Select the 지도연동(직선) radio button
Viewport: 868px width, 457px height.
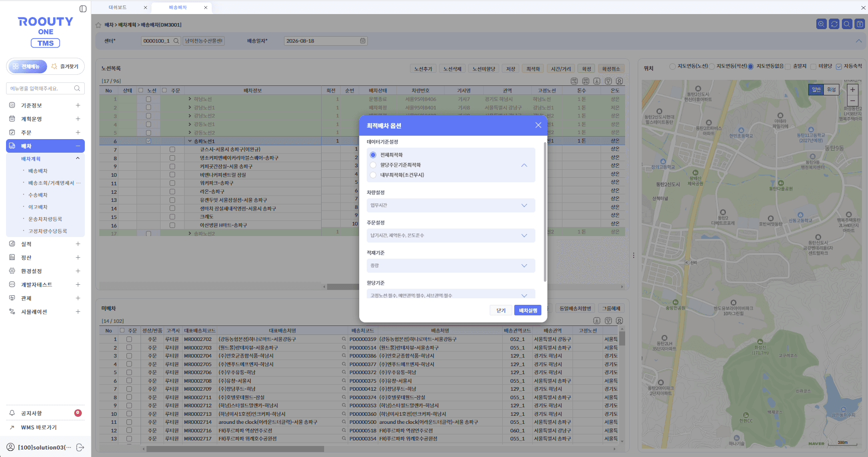pyautogui.click(x=711, y=66)
